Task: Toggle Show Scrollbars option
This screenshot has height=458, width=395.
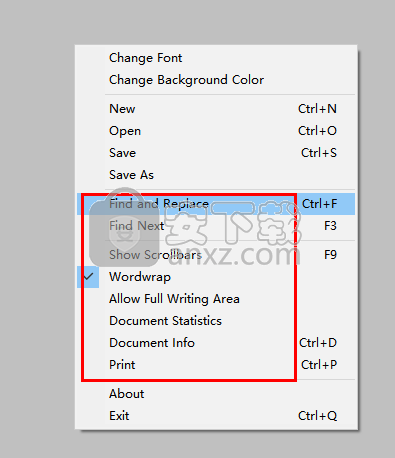Action: 216,255
